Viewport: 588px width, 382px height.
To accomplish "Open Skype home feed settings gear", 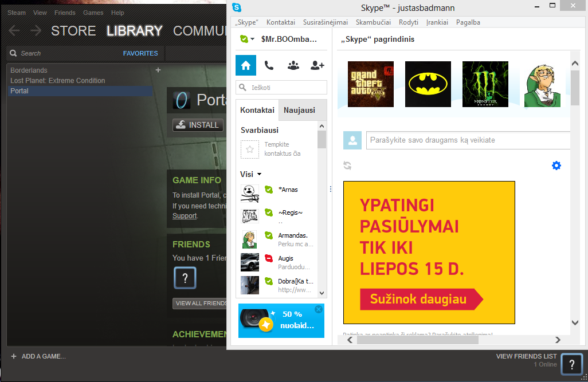I will (x=556, y=166).
